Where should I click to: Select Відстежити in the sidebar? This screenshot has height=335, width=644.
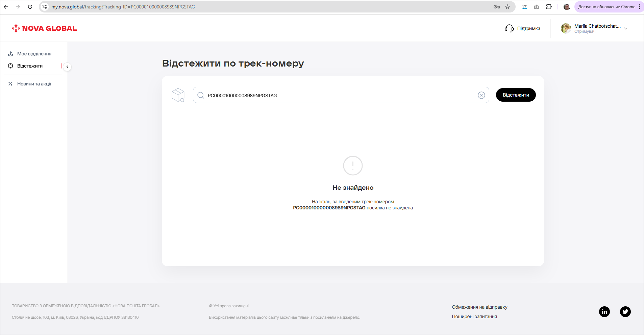(30, 66)
